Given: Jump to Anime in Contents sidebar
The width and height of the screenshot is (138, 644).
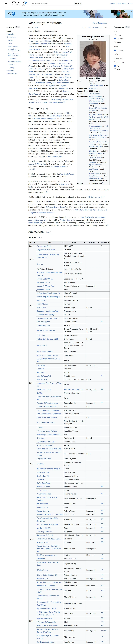Looking at the screenshot, I should (10, 40).
